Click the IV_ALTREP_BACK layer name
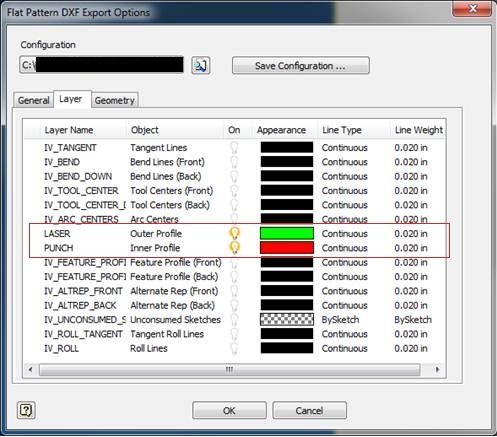The image size is (497, 437). 80,305
